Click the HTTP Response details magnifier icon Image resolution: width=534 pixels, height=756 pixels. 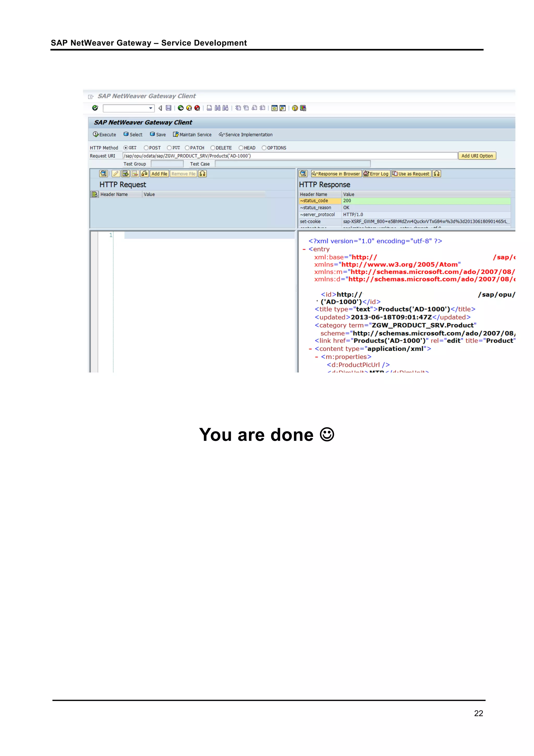point(303,174)
